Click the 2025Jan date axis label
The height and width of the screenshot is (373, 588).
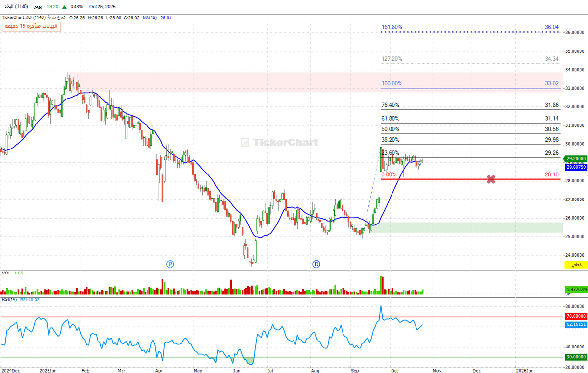point(49,371)
